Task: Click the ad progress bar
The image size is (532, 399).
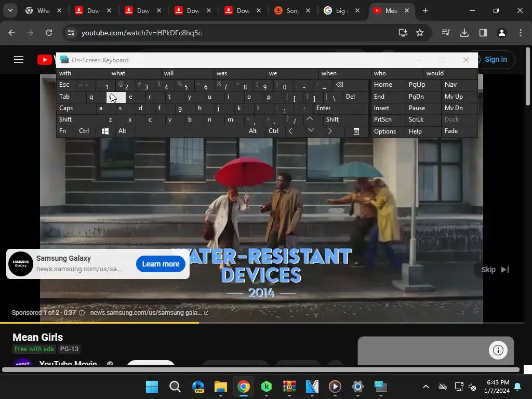Action: tap(262, 323)
